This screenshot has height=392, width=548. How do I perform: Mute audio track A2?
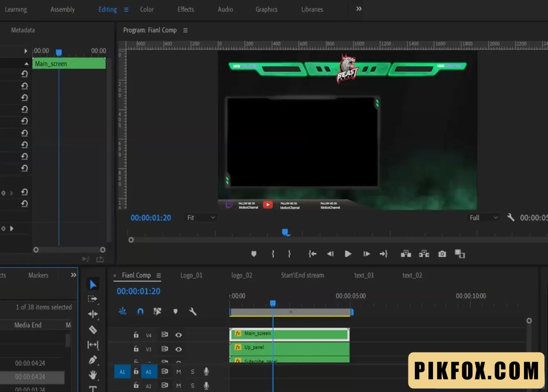pos(178,385)
